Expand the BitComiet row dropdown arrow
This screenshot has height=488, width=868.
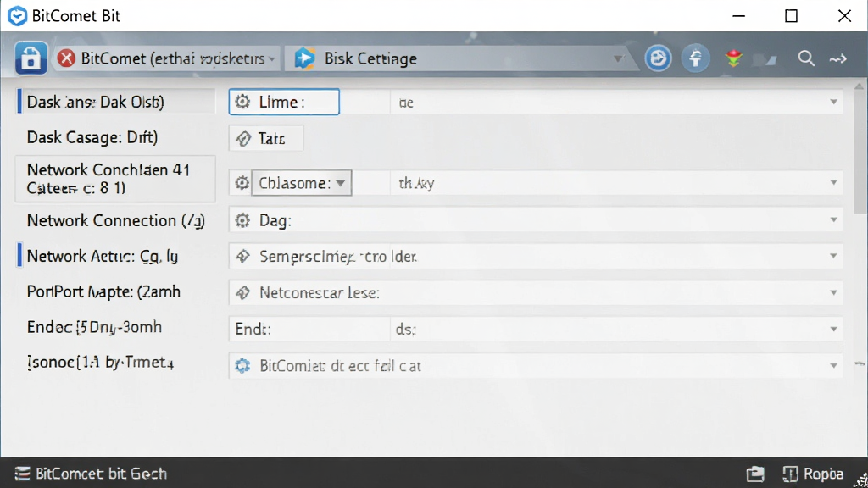[x=833, y=366]
